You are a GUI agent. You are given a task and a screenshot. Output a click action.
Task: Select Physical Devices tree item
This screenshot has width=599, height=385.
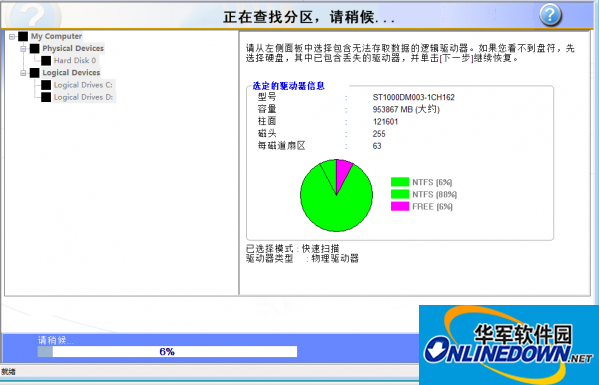tap(73, 49)
